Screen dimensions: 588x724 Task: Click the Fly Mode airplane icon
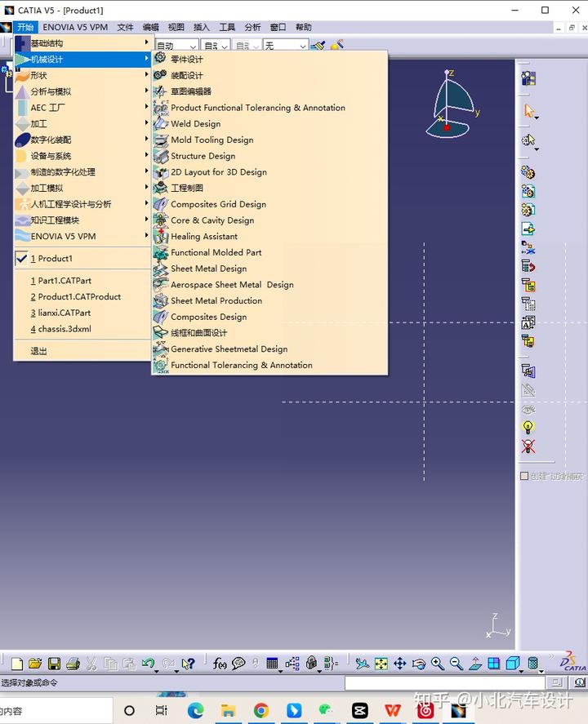[362, 664]
